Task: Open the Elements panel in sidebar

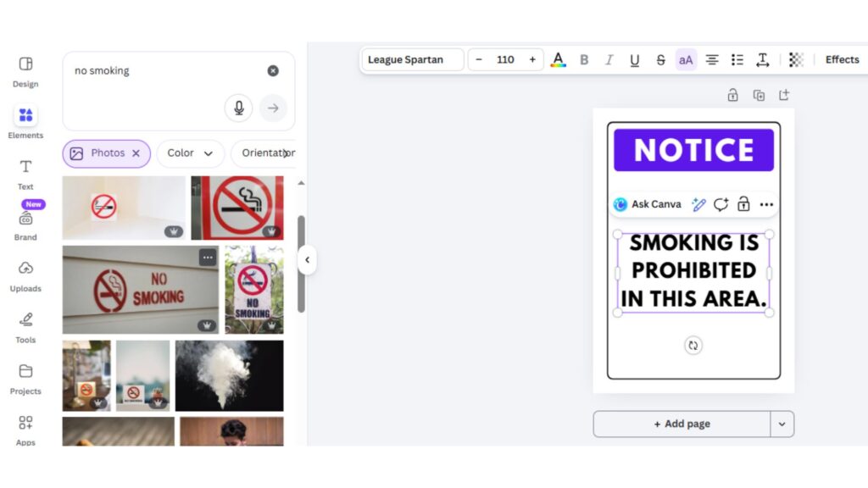Action: [x=25, y=122]
